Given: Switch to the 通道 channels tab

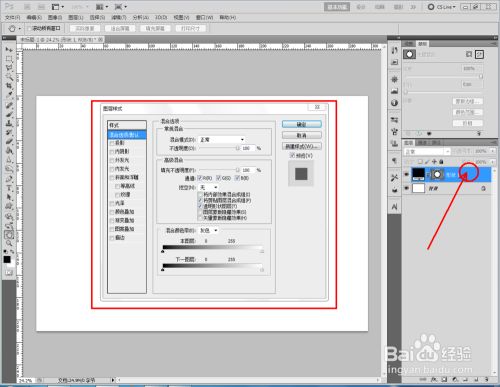Looking at the screenshot, I should click(x=423, y=143).
